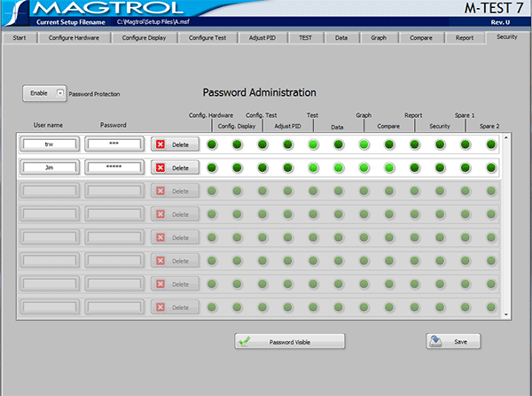Click the password field for trw
The height and width of the screenshot is (396, 532).
[114, 144]
